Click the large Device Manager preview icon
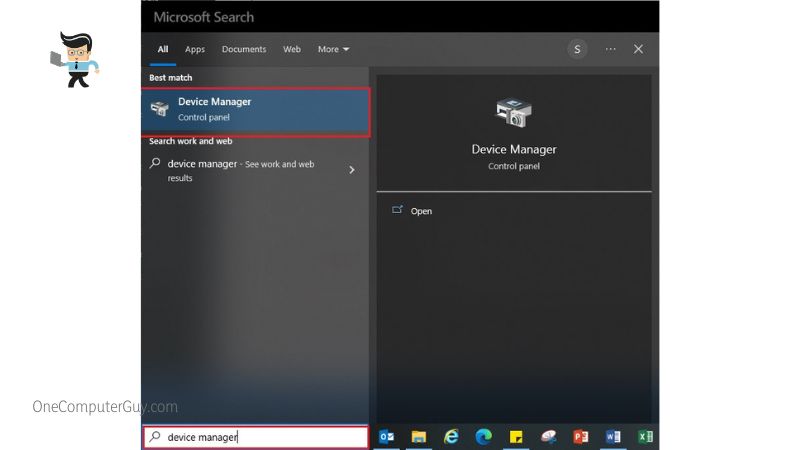Screen dimensions: 800x450 [514, 113]
